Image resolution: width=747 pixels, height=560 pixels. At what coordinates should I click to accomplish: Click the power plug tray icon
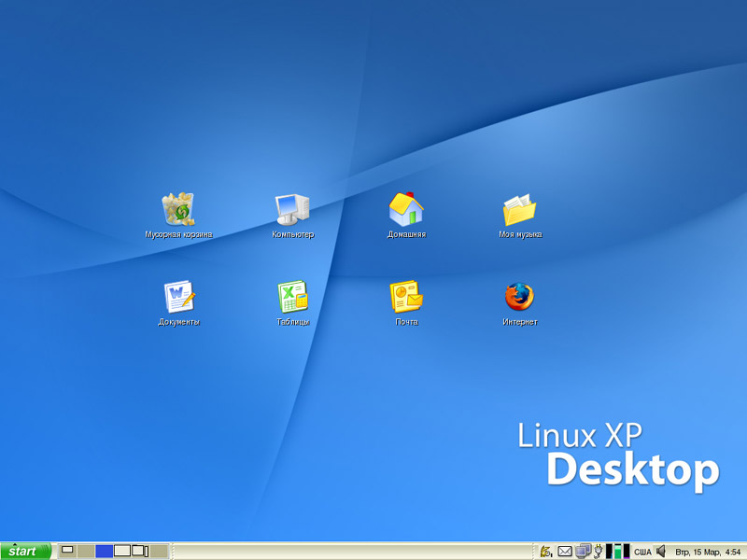[598, 552]
